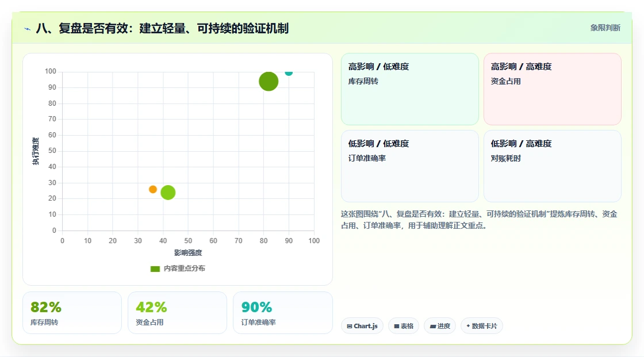Click the 执行难度 y-axis title

click(x=36, y=151)
